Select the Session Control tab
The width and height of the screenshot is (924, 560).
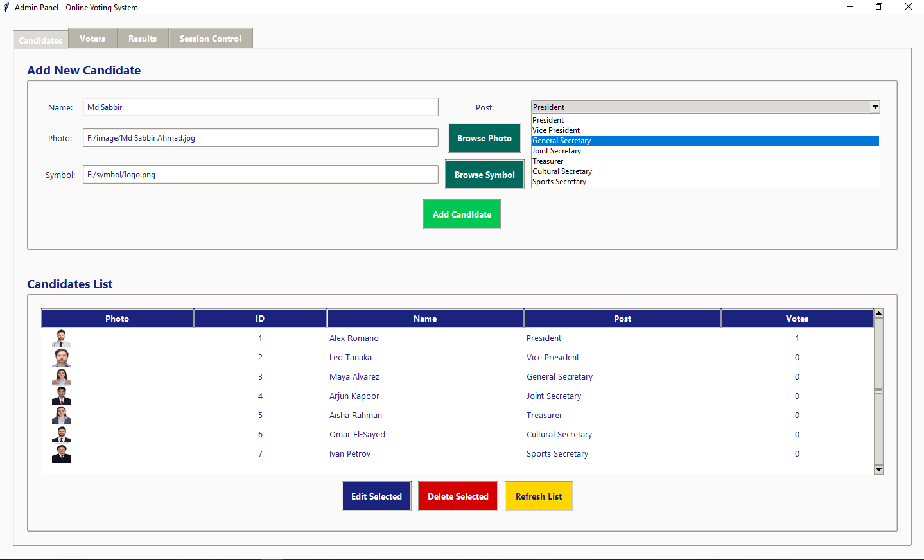click(211, 38)
